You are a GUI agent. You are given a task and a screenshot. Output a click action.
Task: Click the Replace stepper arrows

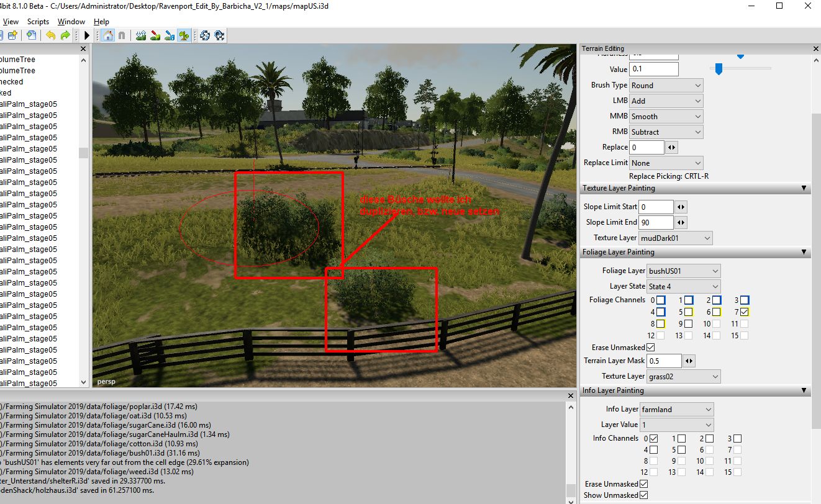tap(671, 148)
